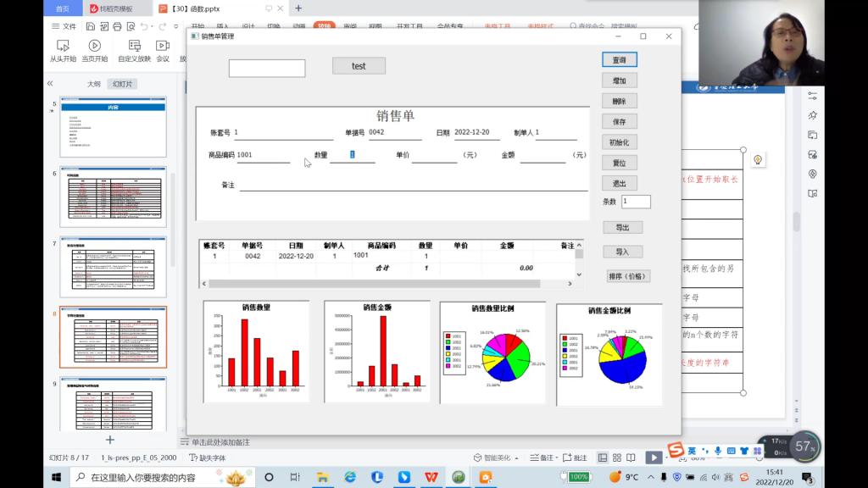The image size is (868, 488).
Task: Click the save icon in quick toolbar
Action: pyautogui.click(x=89, y=26)
